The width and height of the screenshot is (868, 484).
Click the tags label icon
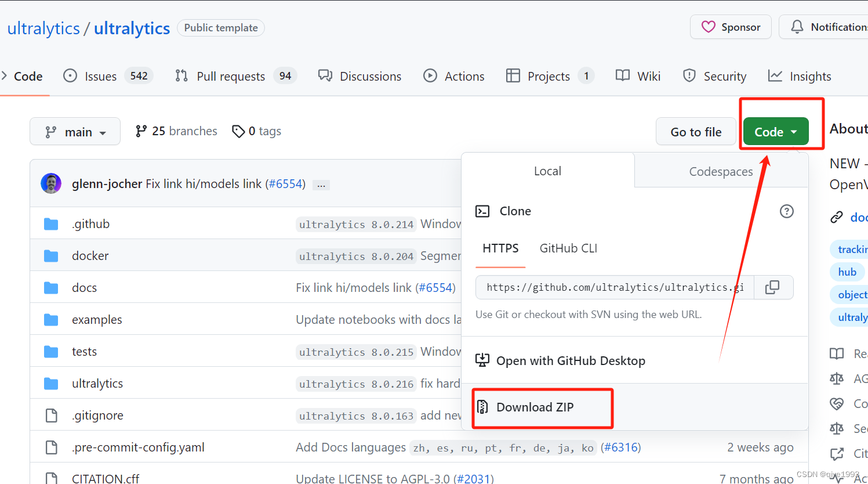coord(238,132)
